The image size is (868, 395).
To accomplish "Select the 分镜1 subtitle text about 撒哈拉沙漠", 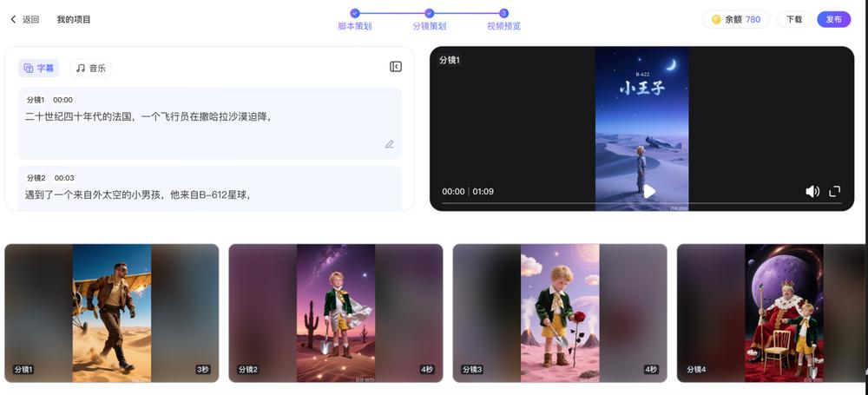I will coord(148,117).
